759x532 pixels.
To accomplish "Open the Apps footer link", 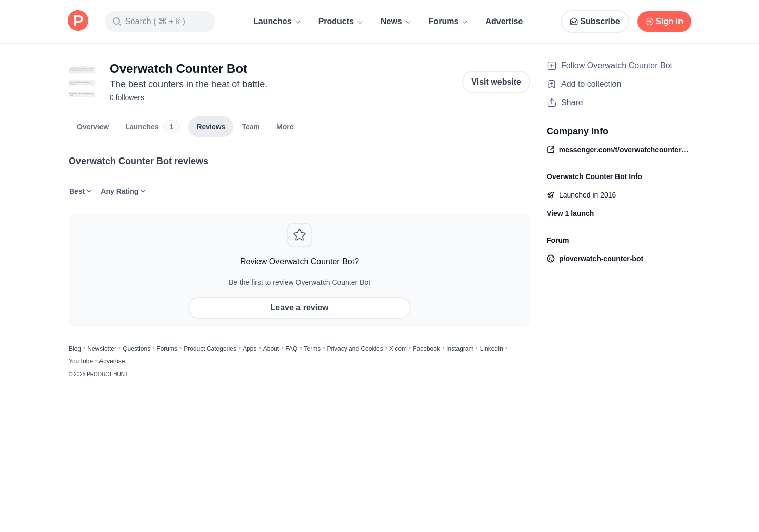I will pyautogui.click(x=250, y=349).
